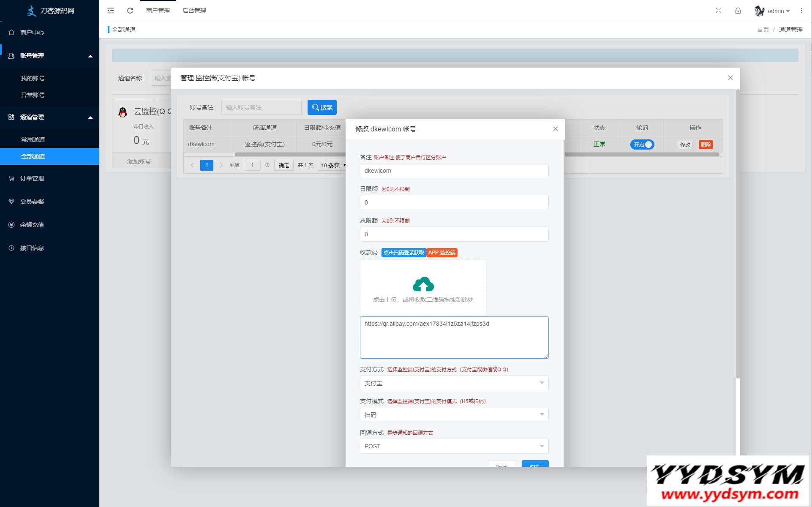812x507 pixels.
Task: Open 全部通道 sidebar menu item
Action: [33, 156]
